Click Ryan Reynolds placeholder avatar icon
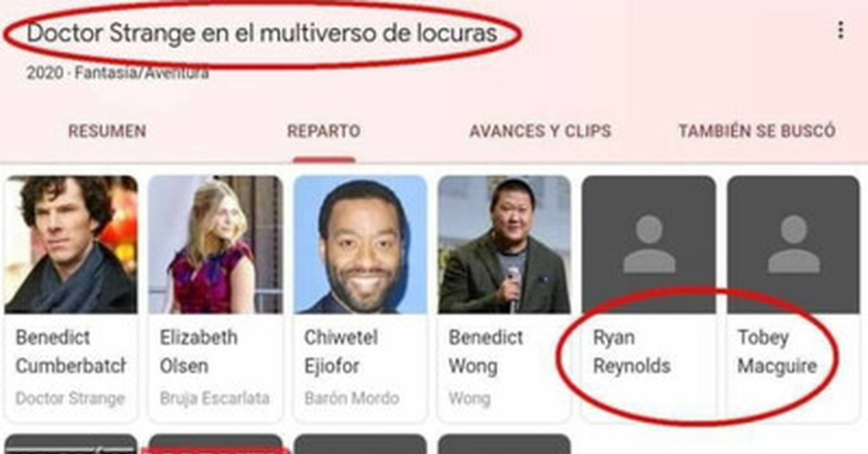 [x=649, y=244]
